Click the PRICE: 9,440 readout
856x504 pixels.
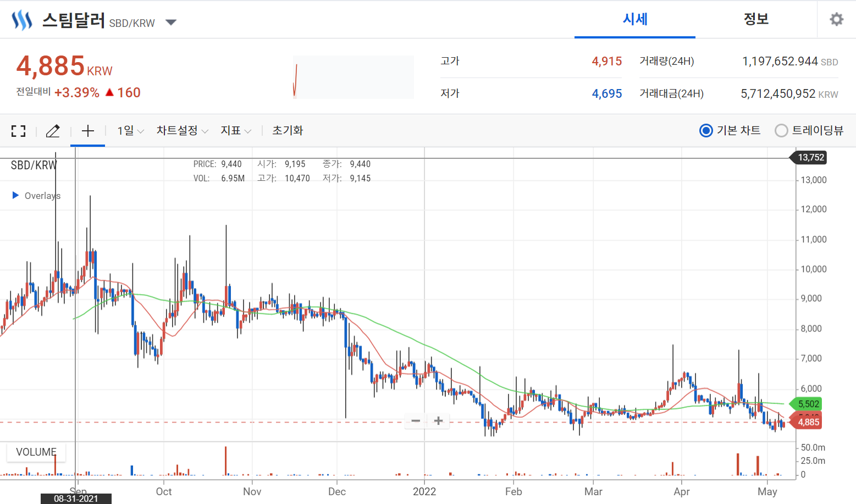coord(217,164)
